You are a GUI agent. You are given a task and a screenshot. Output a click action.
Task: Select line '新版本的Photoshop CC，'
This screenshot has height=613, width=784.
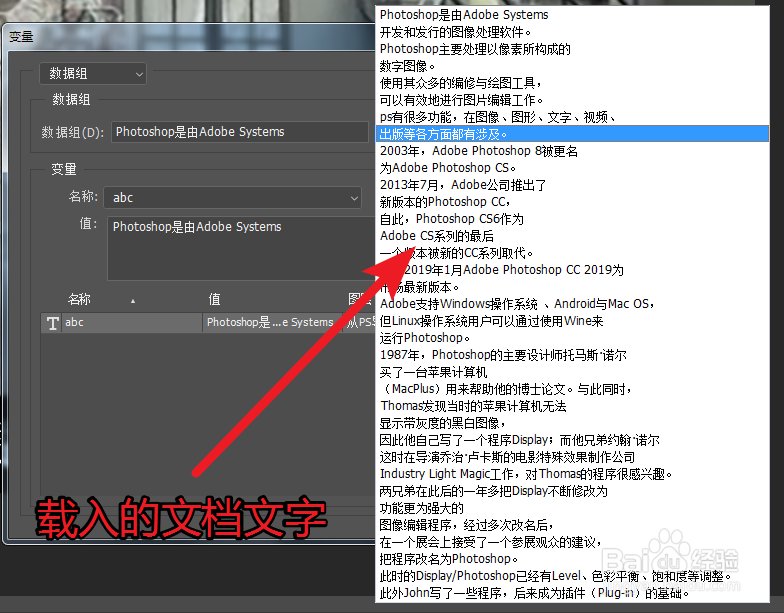pos(572,202)
